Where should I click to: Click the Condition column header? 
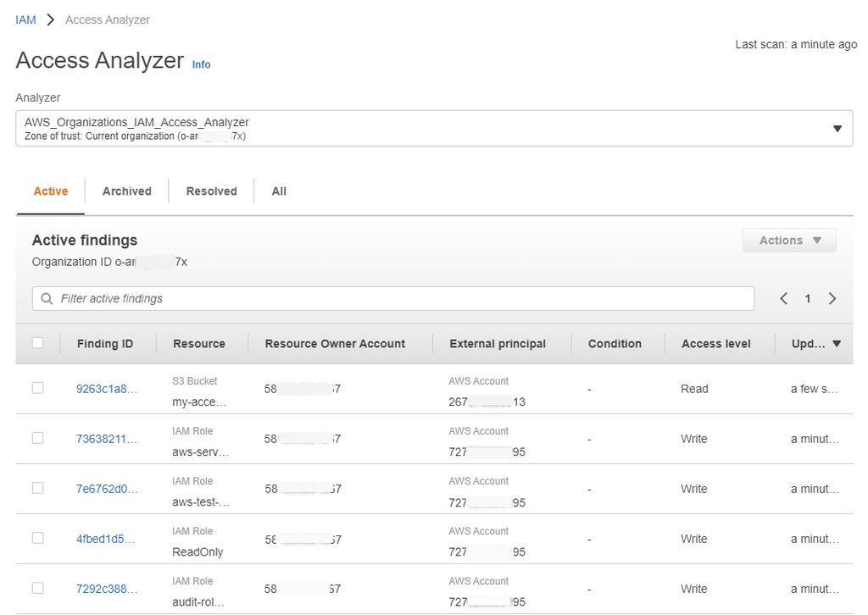point(615,343)
